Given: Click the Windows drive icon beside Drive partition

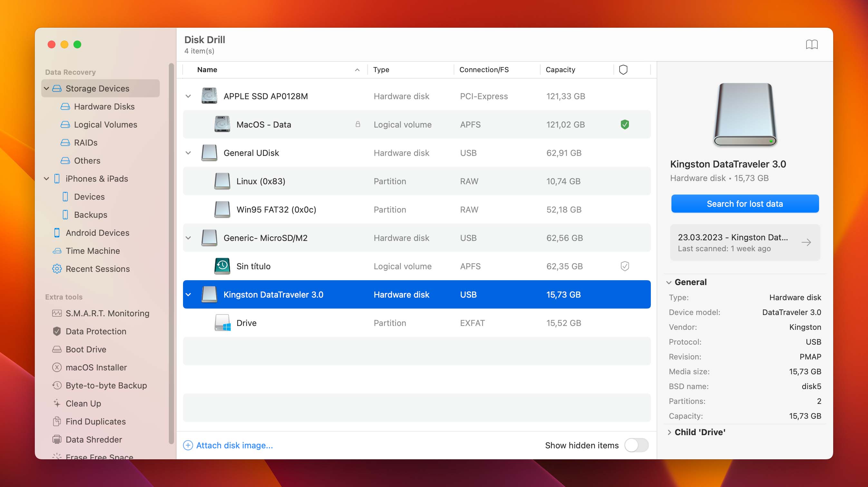Looking at the screenshot, I should 222,323.
